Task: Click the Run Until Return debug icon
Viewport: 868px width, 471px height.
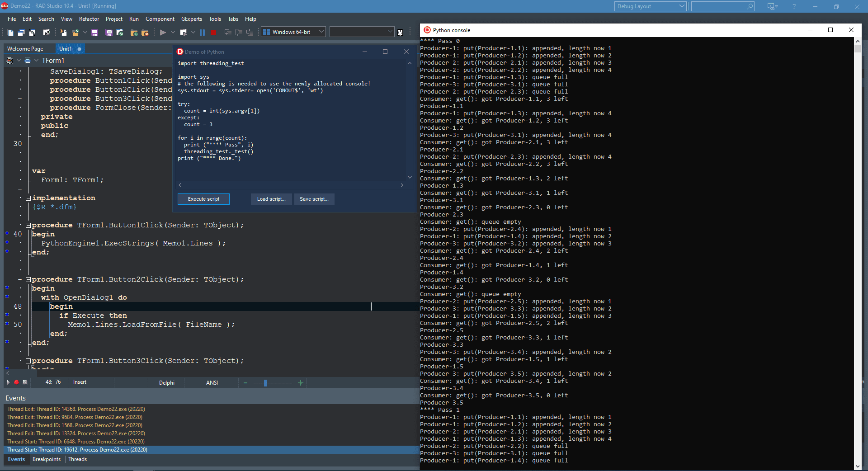Action: coord(250,33)
